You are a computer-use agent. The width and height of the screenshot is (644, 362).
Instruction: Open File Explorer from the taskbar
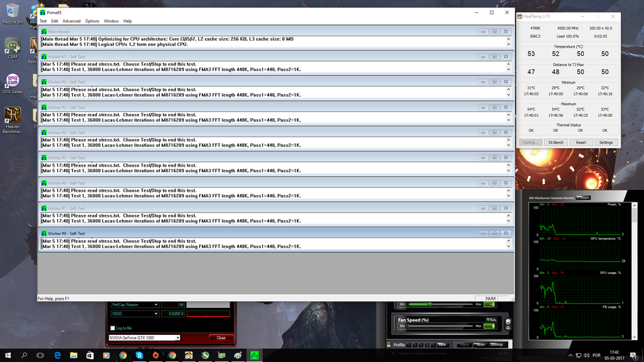point(74,355)
